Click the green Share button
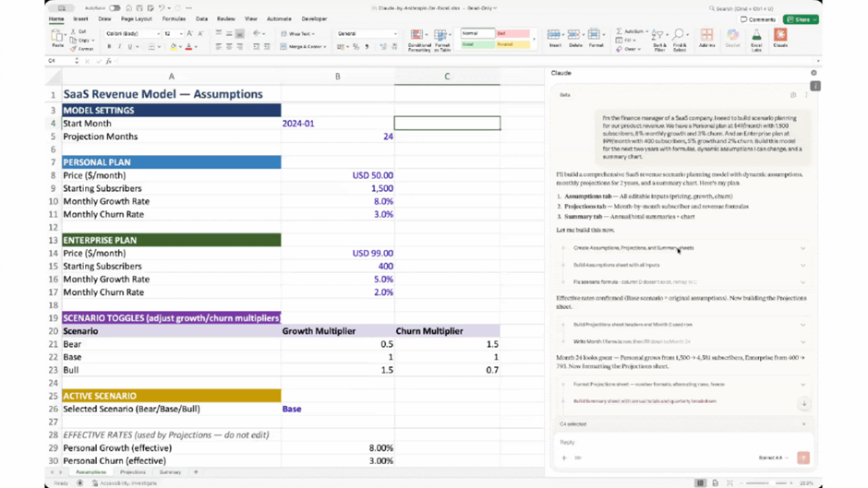This screenshot has width=868, height=488. click(x=800, y=19)
